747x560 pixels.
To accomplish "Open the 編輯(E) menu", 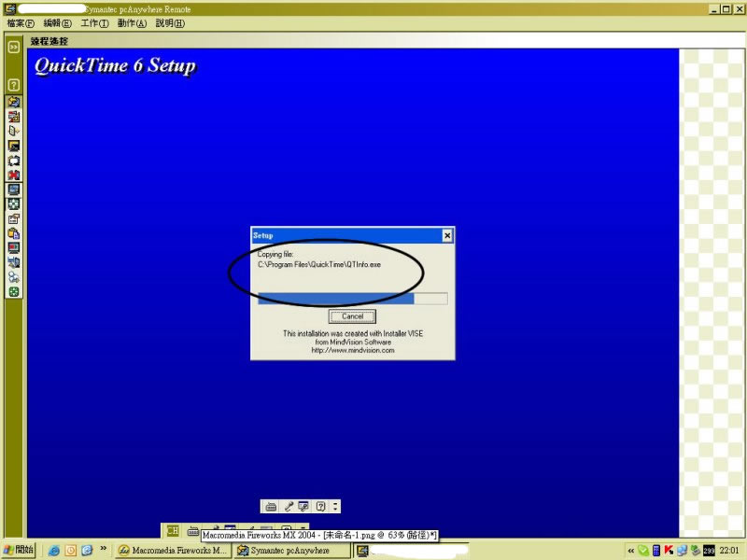I will (57, 23).
